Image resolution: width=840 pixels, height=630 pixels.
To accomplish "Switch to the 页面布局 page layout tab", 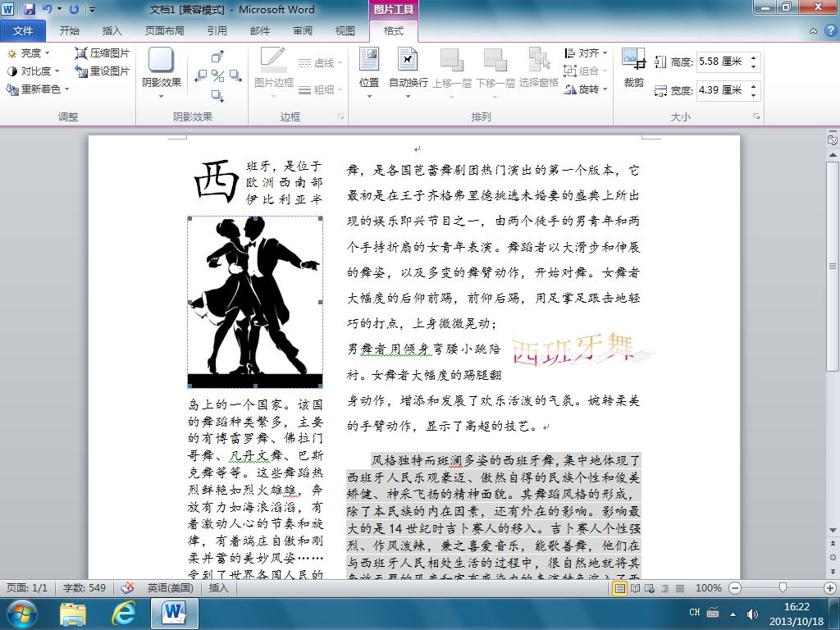I will (x=164, y=31).
